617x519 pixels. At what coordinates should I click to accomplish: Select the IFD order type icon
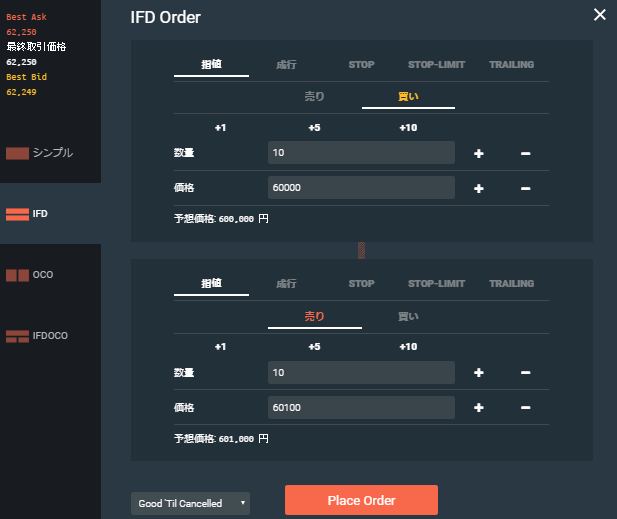pos(17,214)
